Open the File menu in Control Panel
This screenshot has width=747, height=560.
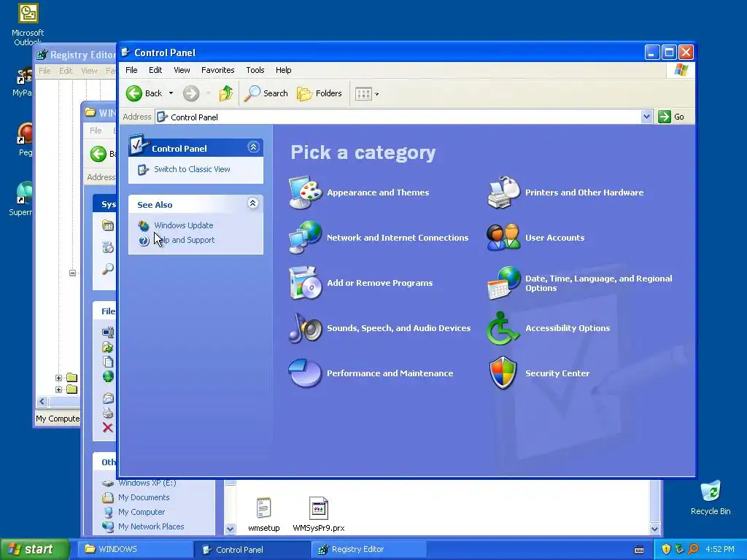pos(131,70)
